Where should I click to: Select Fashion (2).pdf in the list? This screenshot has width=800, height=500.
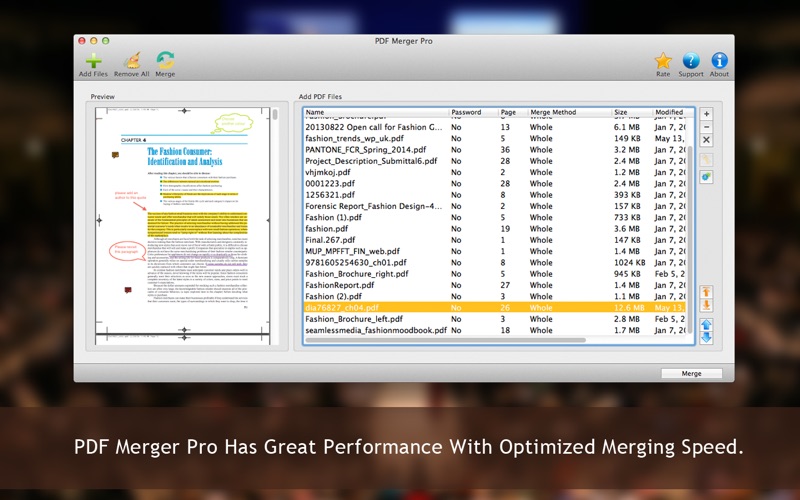click(495, 296)
